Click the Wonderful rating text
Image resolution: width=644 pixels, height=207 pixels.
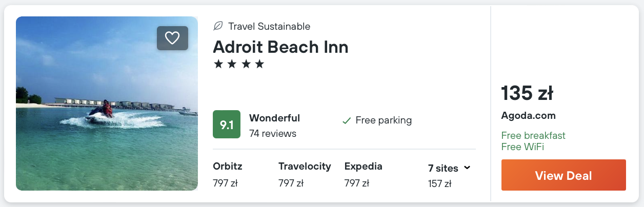[274, 118]
